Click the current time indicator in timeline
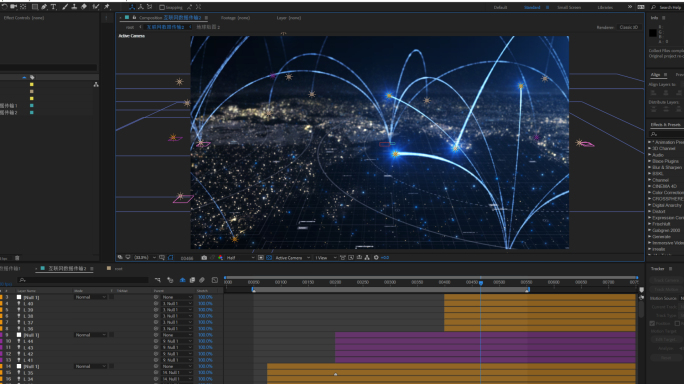 pyautogui.click(x=481, y=283)
